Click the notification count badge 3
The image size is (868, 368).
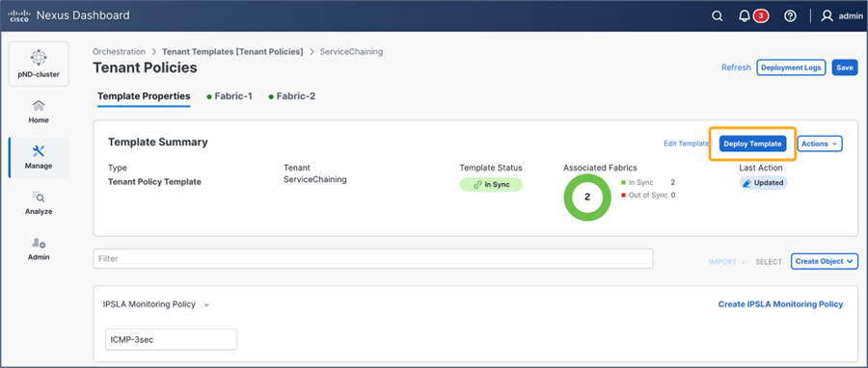coord(761,16)
